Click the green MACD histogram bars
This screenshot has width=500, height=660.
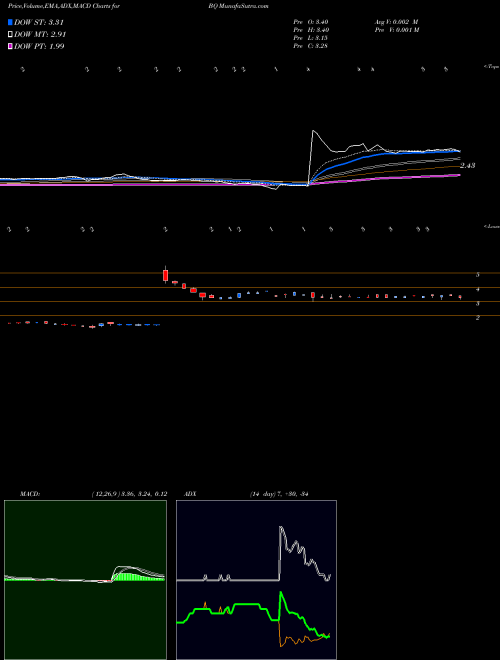137,577
